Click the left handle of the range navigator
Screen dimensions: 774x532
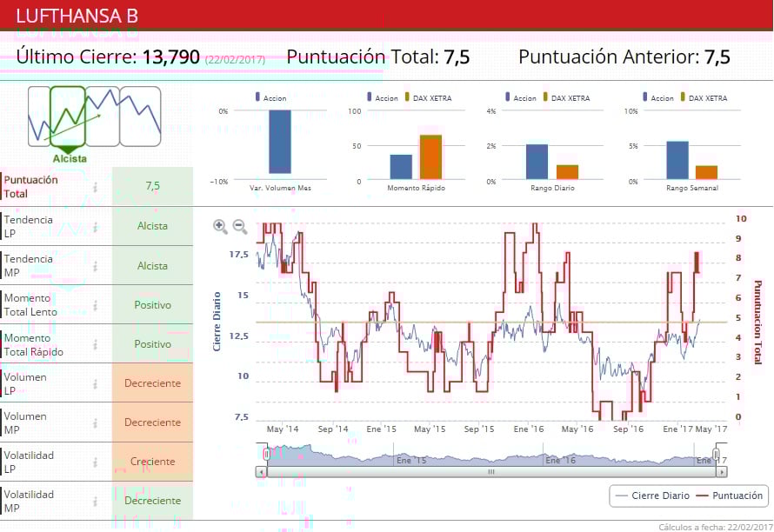267,454
